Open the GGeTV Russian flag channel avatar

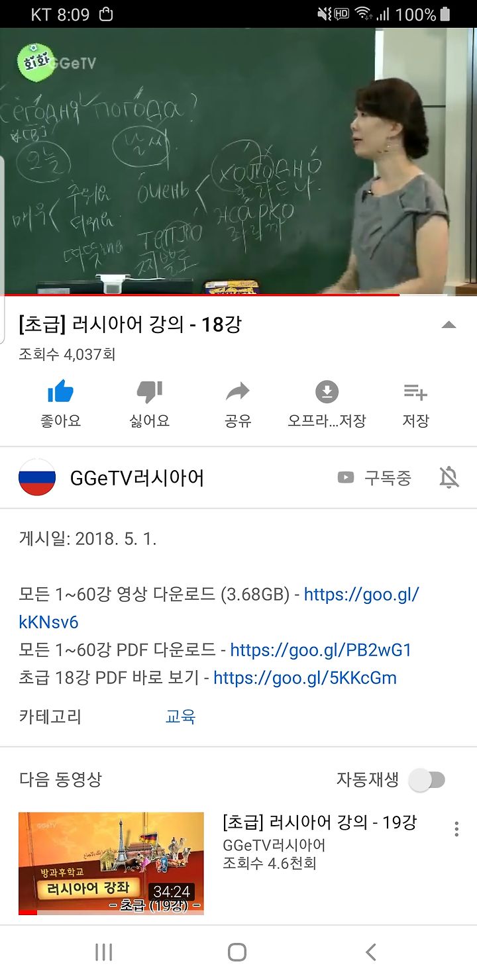click(x=37, y=477)
